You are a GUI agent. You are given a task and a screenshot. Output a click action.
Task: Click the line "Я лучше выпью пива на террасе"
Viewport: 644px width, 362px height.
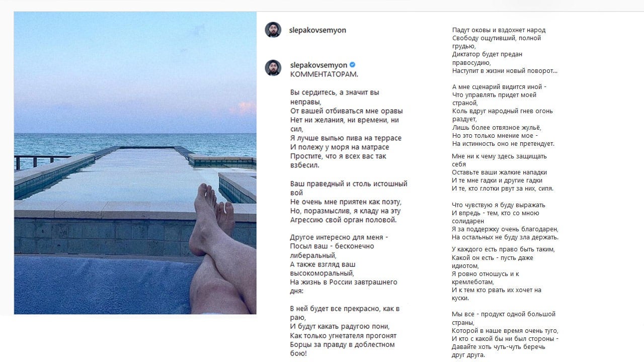pyautogui.click(x=346, y=138)
